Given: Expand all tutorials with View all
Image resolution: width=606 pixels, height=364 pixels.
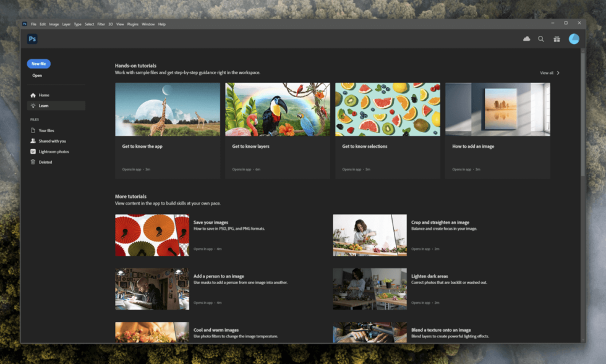Looking at the screenshot, I should 547,72.
